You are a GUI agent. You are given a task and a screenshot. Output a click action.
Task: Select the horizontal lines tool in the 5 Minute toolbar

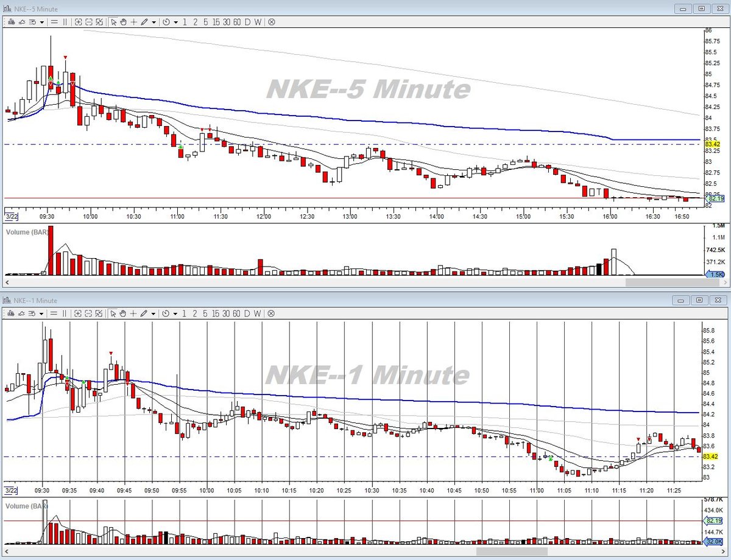[x=54, y=22]
